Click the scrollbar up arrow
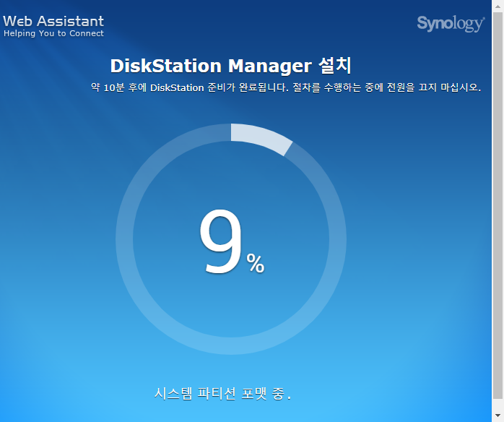 click(x=498, y=6)
